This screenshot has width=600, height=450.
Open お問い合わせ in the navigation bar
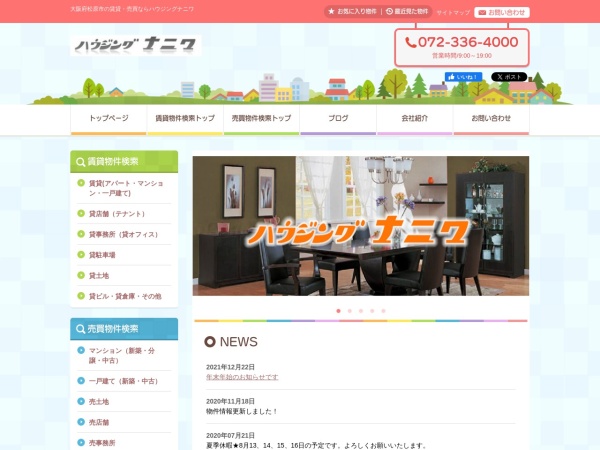pos(491,119)
